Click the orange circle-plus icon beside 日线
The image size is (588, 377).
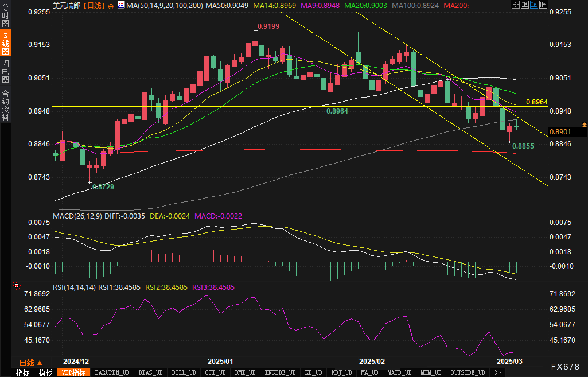click(111, 6)
